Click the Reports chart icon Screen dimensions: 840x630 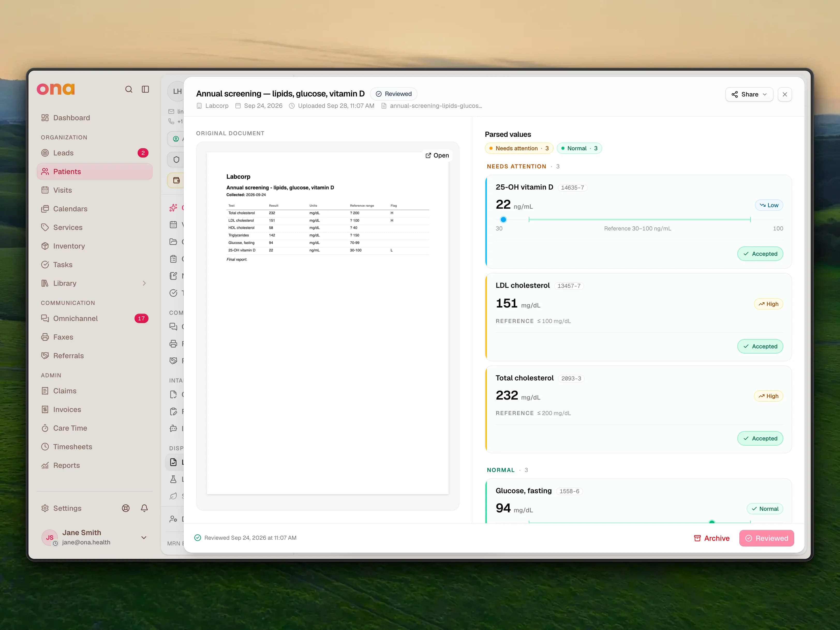click(x=45, y=465)
